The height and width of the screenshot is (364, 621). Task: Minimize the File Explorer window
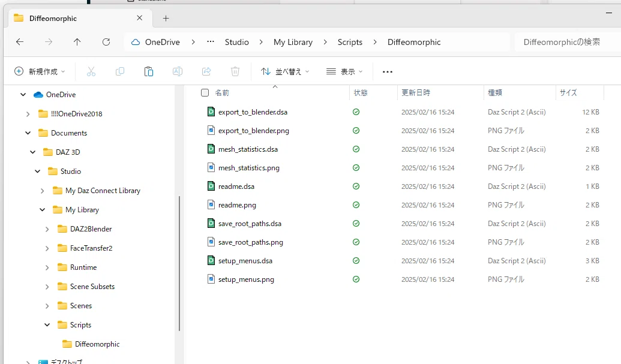click(609, 13)
